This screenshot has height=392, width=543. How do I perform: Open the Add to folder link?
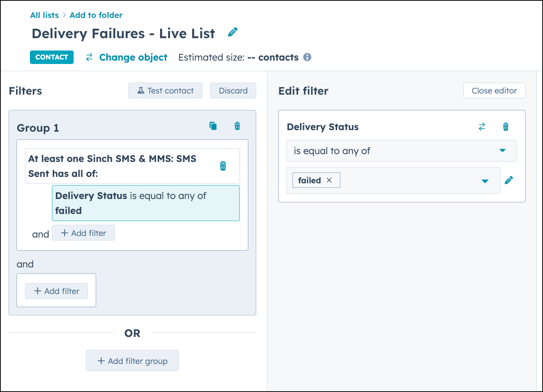pos(96,15)
